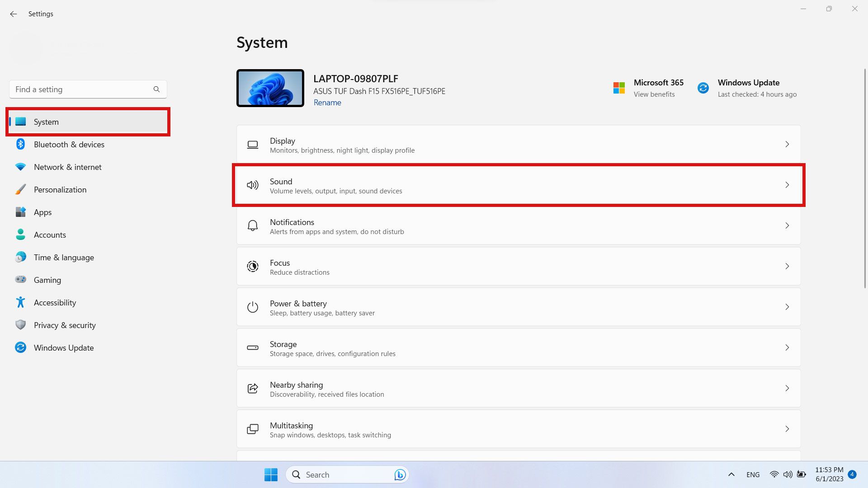Click the Windows Update sidebar icon
Viewport: 868px width, 488px height.
[21, 347]
